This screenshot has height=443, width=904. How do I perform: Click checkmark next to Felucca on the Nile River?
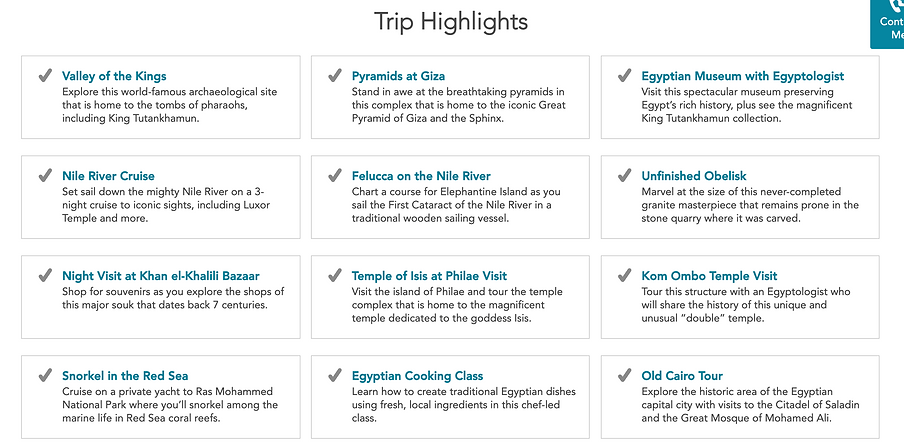[x=334, y=175]
